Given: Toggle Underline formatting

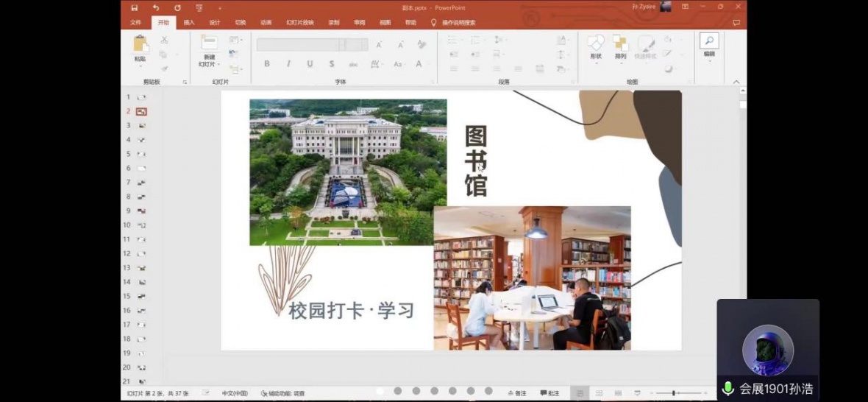Looking at the screenshot, I should [310, 64].
